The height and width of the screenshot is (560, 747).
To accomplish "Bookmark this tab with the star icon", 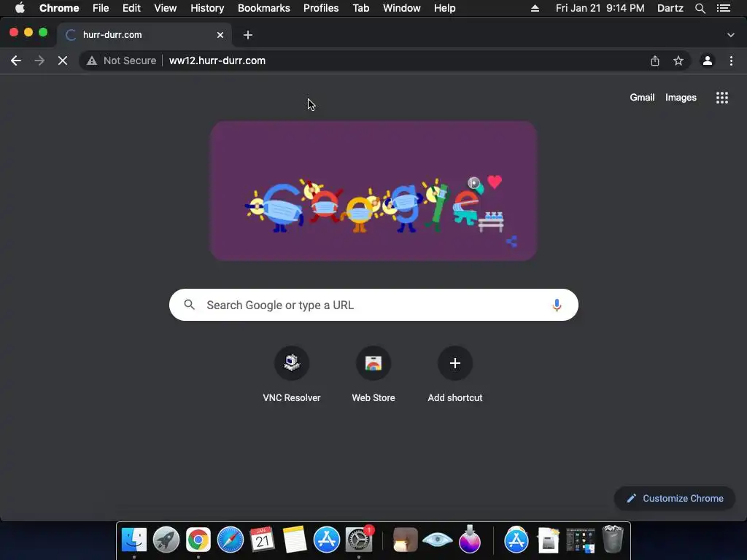I will (678, 61).
